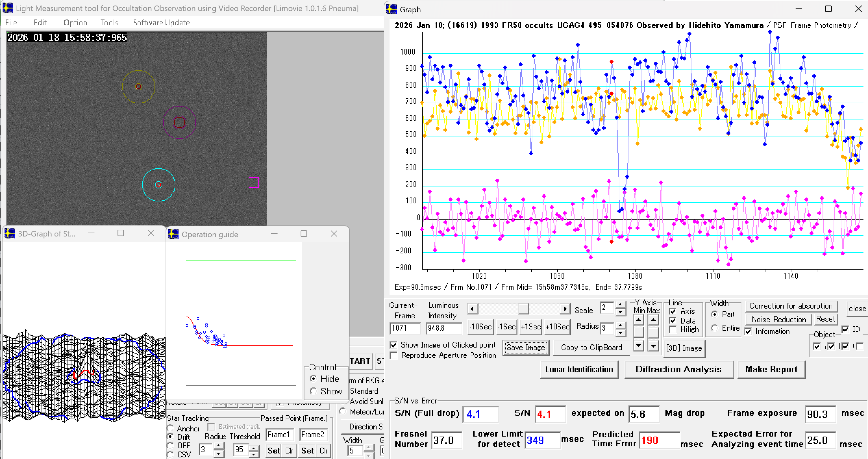Click the graph horizontal scrollbar thumb
The width and height of the screenshot is (868, 459).
point(523,309)
